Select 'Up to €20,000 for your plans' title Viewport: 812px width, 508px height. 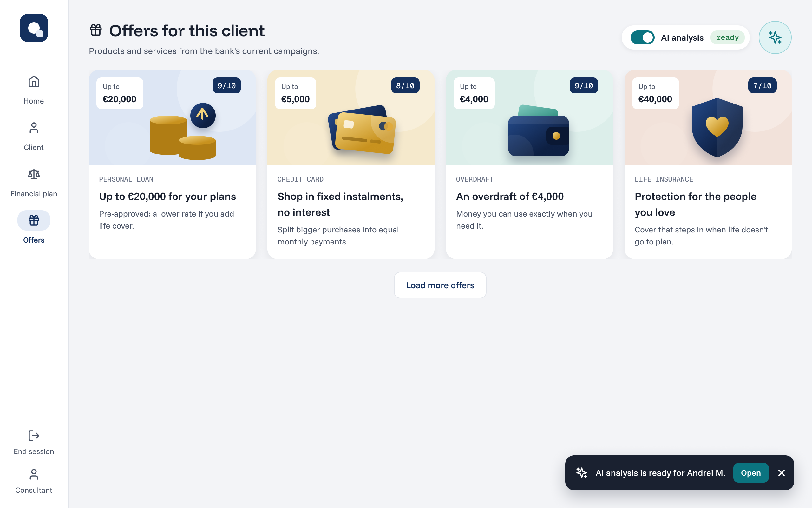click(167, 197)
